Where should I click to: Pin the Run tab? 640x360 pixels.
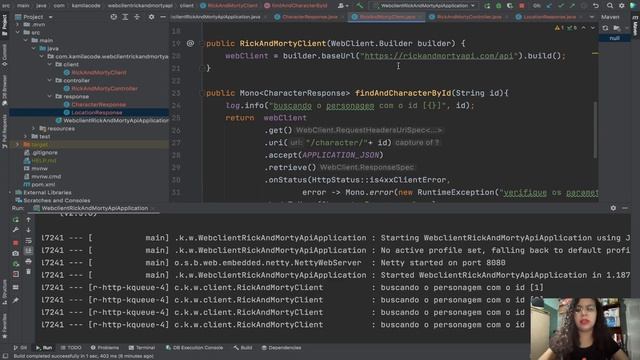coord(16,300)
